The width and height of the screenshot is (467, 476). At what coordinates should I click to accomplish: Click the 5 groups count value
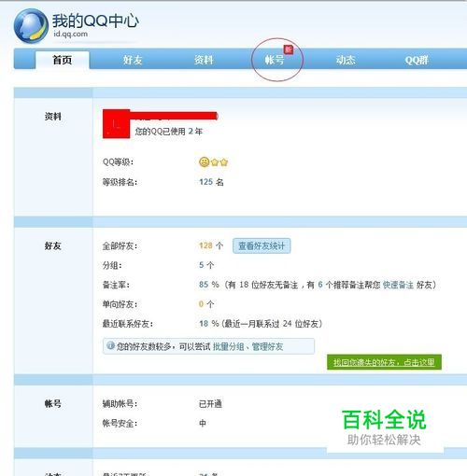[x=201, y=265]
